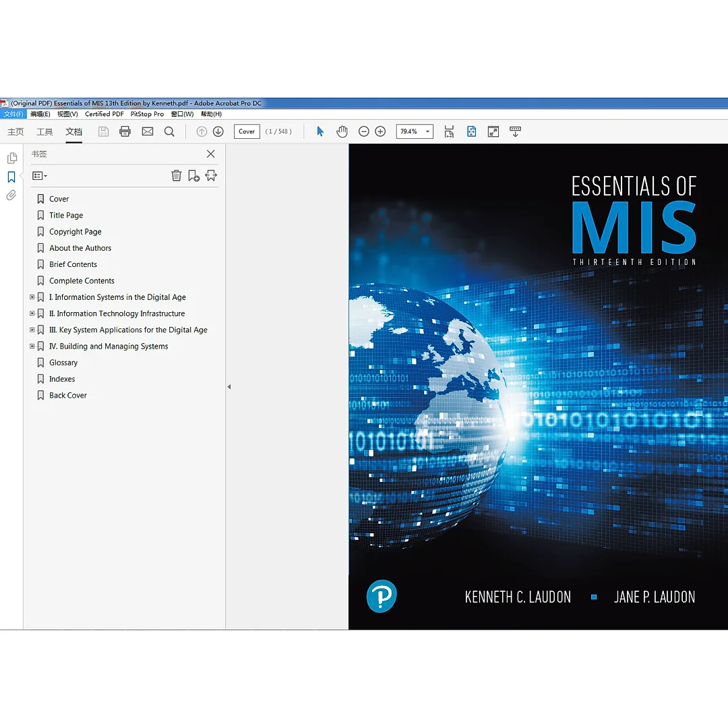Switch to the 主页 tab
The image size is (728, 728).
16,132
